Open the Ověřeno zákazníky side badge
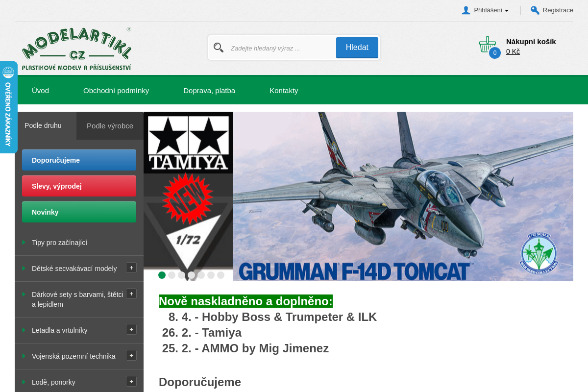Screen dimensions: 588x392 (8, 107)
